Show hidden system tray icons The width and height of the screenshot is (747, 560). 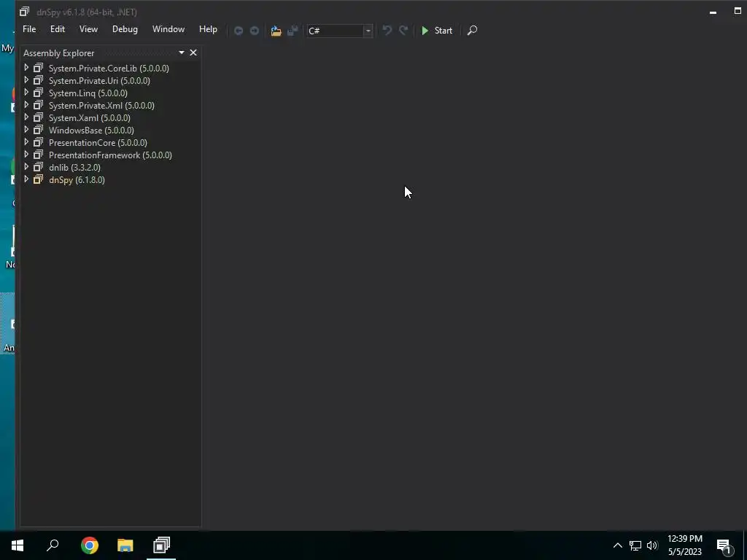click(617, 545)
